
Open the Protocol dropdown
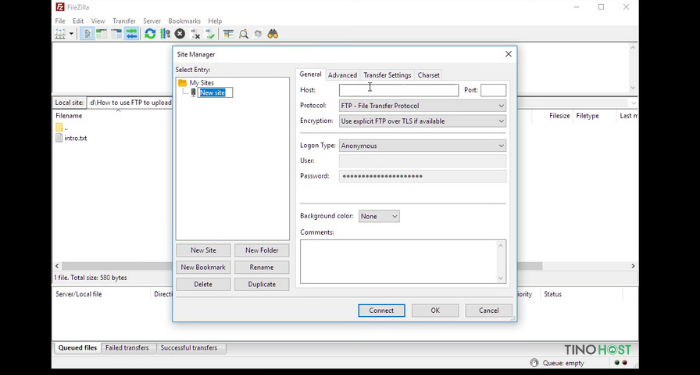click(422, 106)
